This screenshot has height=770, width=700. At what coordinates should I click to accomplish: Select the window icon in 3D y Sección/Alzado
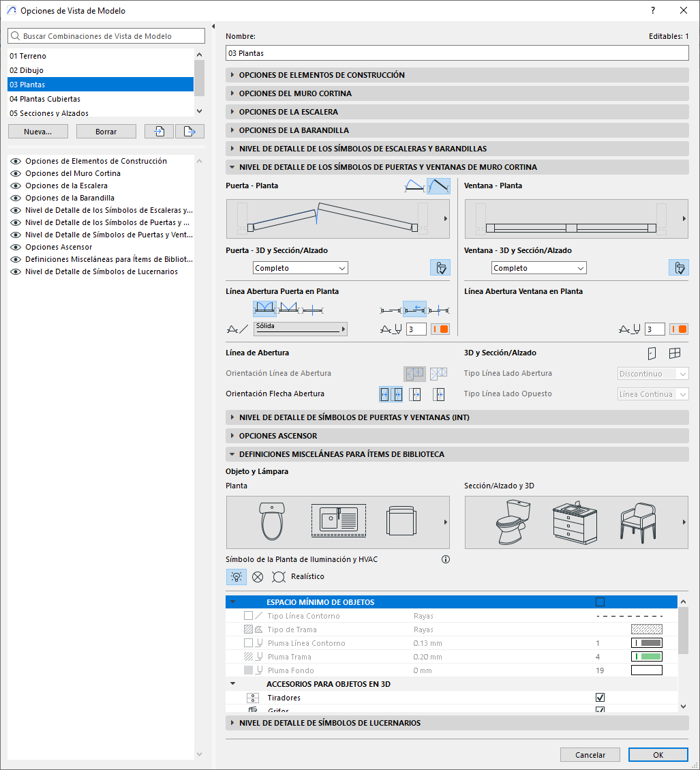click(674, 353)
